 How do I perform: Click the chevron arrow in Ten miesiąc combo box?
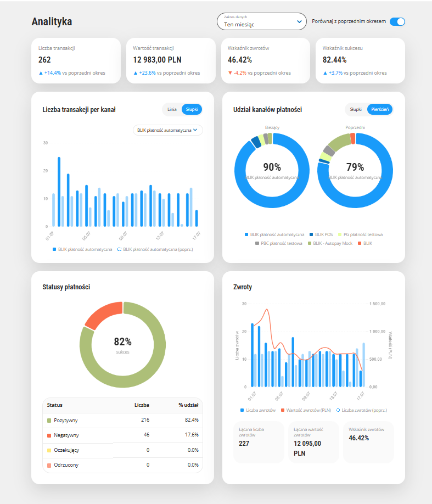[299, 22]
